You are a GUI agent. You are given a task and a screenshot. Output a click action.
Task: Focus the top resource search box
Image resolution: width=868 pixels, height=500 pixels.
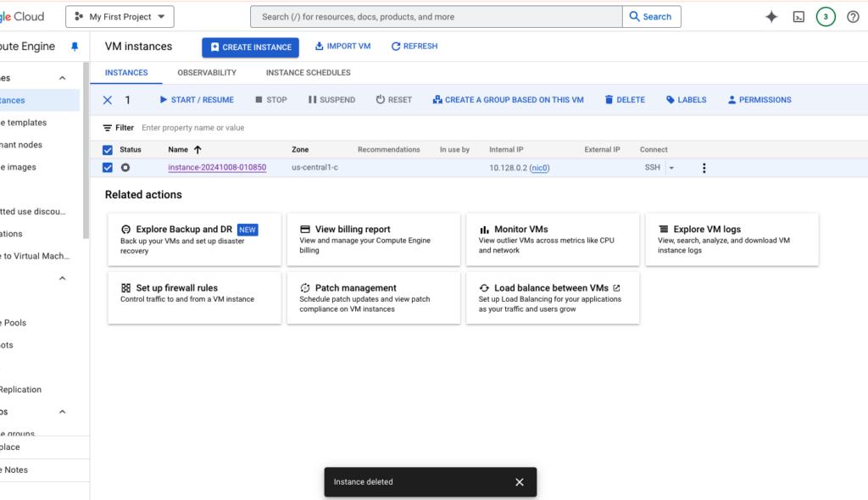click(x=437, y=17)
